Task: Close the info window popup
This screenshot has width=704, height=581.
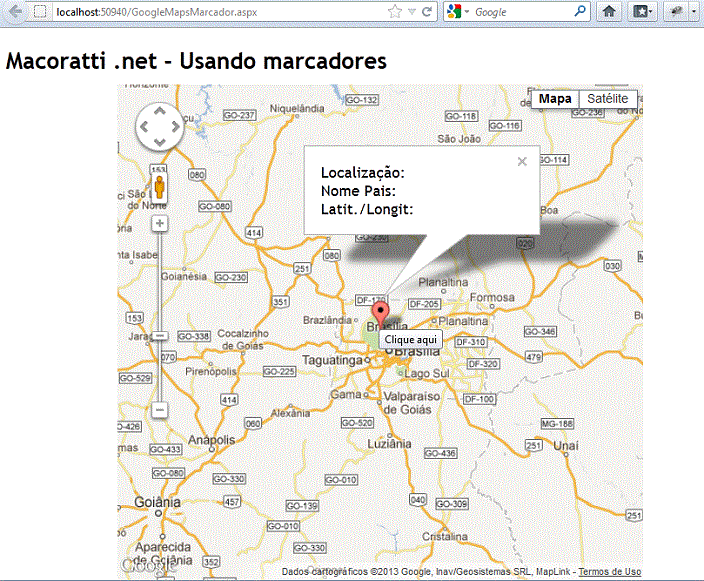Action: coord(522,161)
